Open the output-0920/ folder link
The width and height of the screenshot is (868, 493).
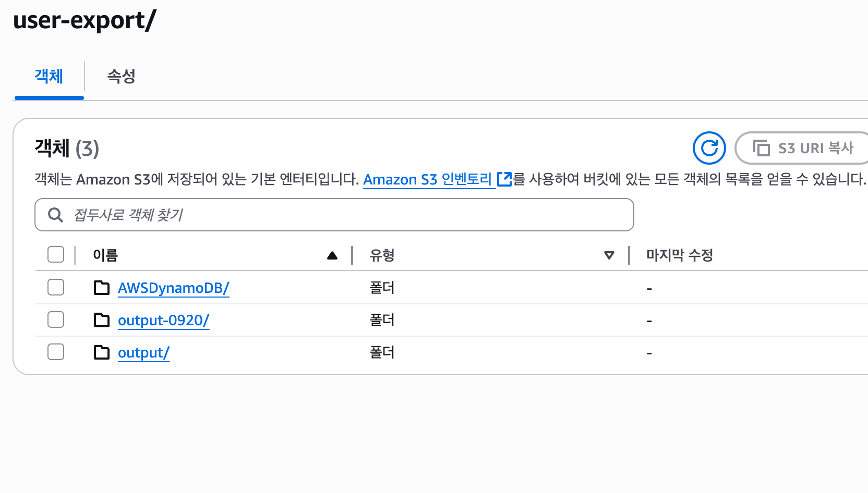coord(163,320)
